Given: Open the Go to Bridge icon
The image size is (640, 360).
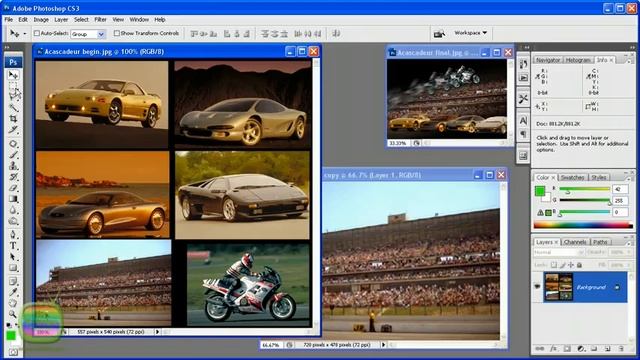Looking at the screenshot, I should point(439,33).
